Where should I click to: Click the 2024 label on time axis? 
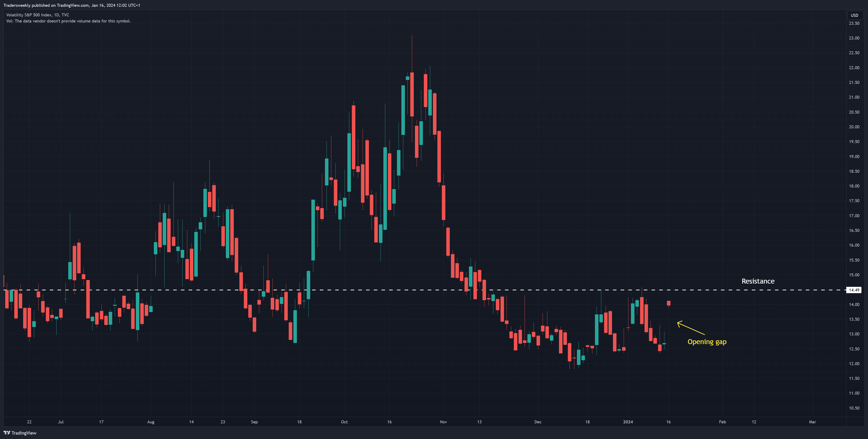click(x=628, y=422)
